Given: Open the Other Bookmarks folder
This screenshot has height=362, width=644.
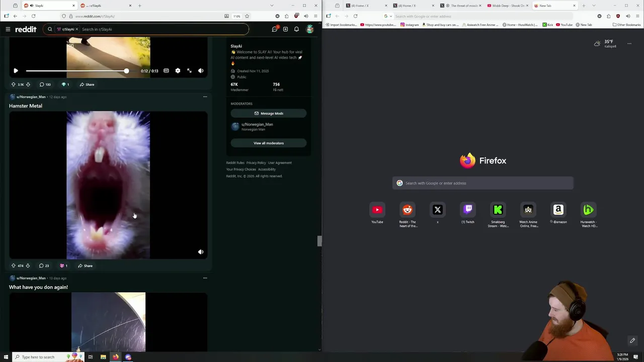Looking at the screenshot, I should coord(626,25).
